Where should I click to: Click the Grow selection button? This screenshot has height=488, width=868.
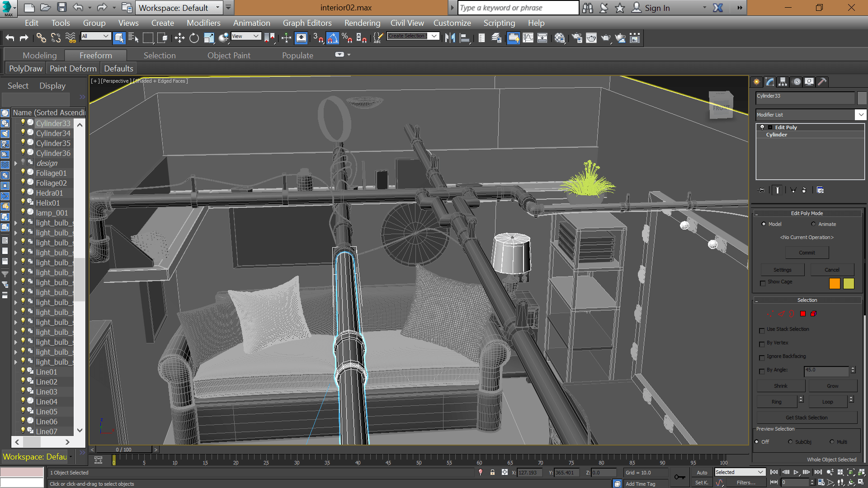point(832,386)
